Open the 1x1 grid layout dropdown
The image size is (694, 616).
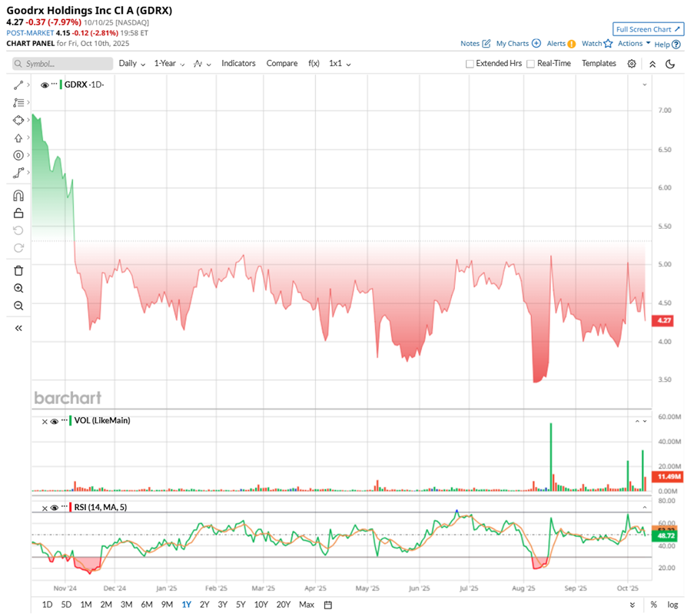pos(340,64)
